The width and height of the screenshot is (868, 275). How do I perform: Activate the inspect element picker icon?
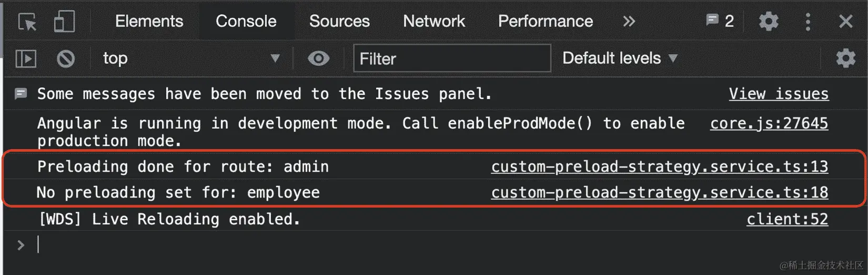27,22
